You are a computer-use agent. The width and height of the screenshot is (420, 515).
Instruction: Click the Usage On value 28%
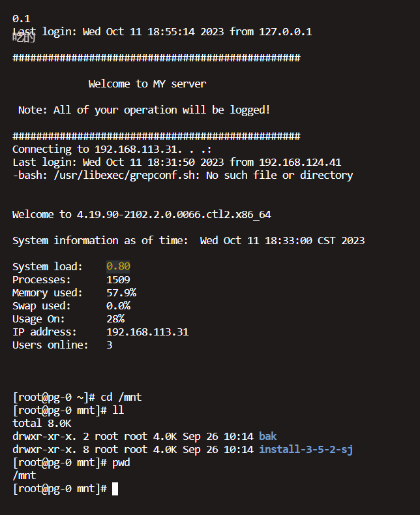pyautogui.click(x=115, y=319)
